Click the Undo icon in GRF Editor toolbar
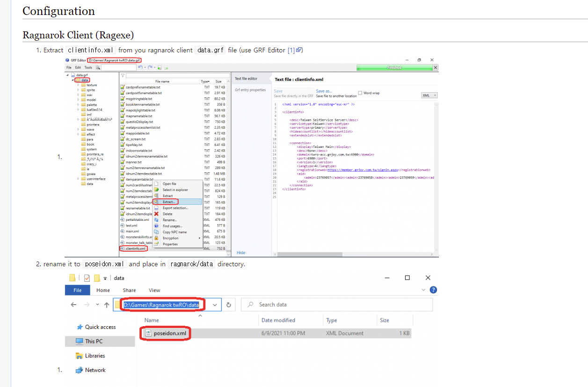Viewport: 588px width, 387px height. 140,67
